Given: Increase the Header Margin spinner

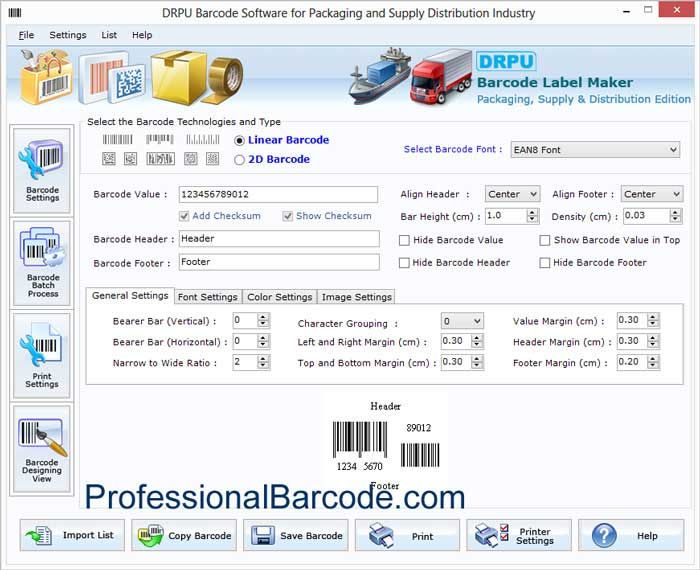Looking at the screenshot, I should 653,338.
